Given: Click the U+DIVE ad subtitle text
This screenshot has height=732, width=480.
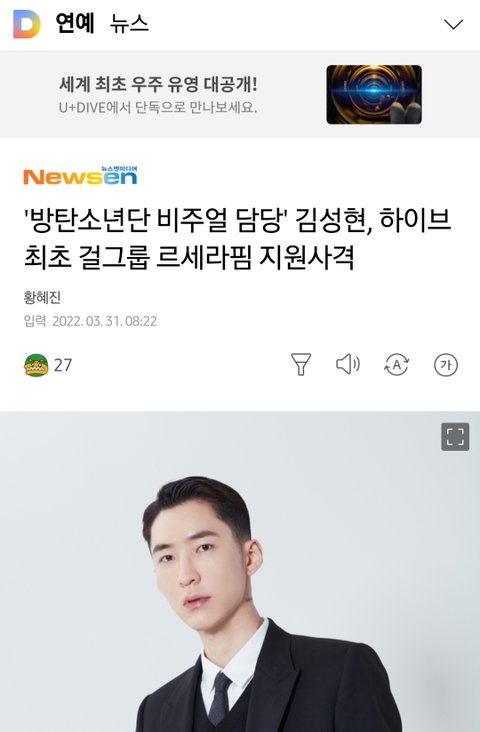Looking at the screenshot, I should click(x=158, y=108).
